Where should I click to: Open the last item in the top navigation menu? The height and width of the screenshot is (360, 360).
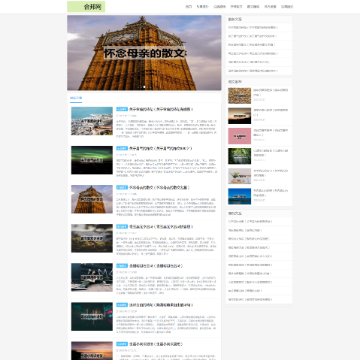[287, 7]
